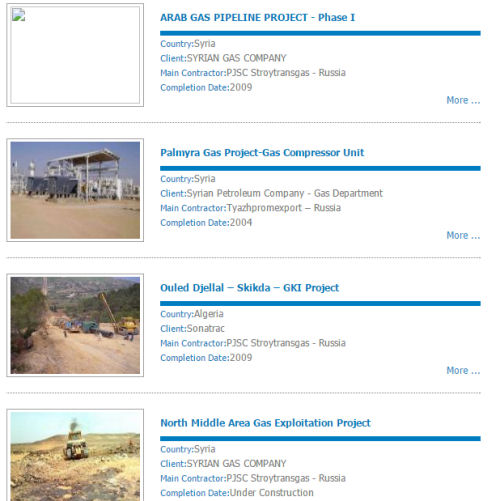Click Tyazhpromexport – Russia main contractor text

[284, 208]
